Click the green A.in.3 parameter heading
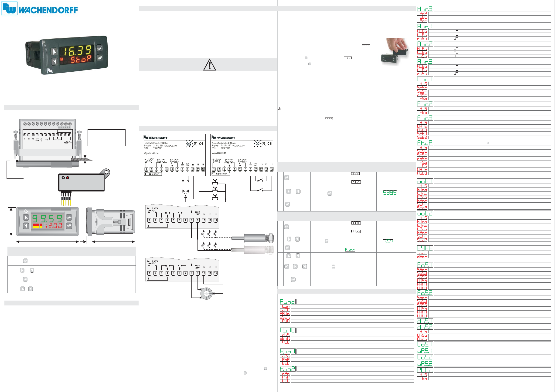Viewport: 555px width, 392px height. pyautogui.click(x=425, y=62)
